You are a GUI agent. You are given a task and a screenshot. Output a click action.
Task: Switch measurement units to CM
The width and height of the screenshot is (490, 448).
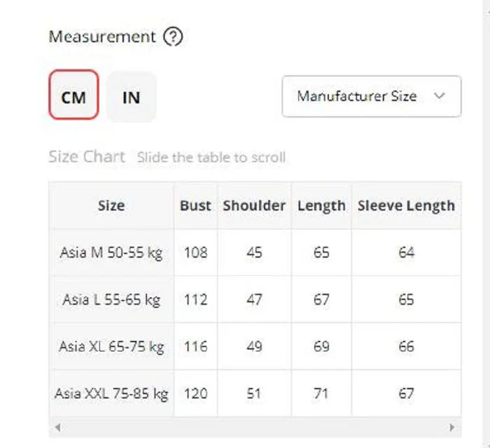(x=73, y=97)
